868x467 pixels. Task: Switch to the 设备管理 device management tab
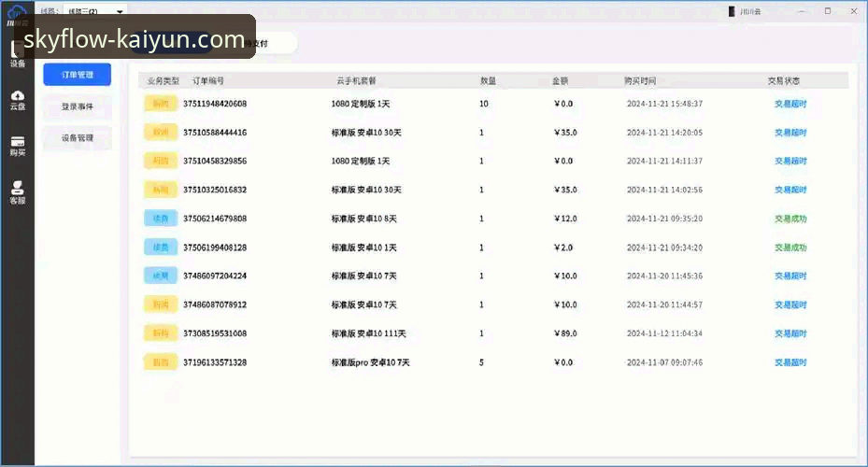[x=77, y=137]
